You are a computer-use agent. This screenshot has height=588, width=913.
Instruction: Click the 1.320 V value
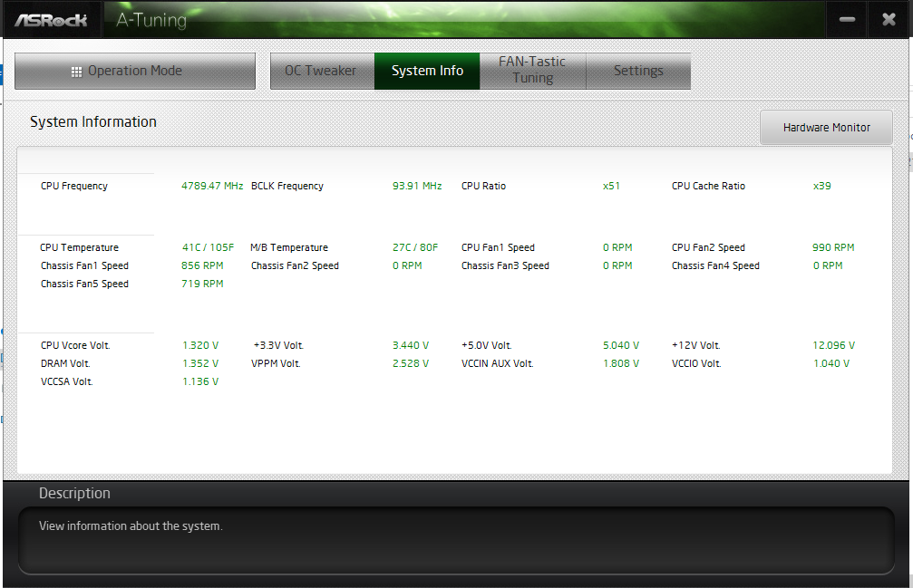click(x=200, y=345)
